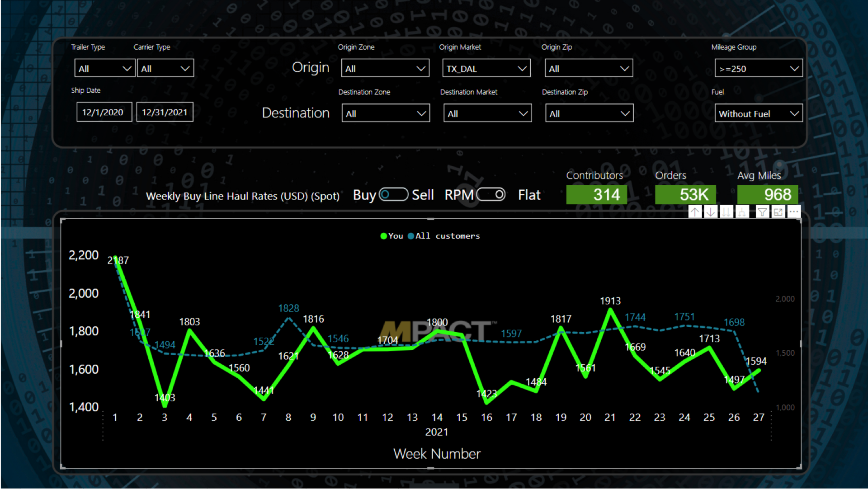The image size is (868, 489).
Task: Click the Orders 53K card
Action: [x=685, y=195]
